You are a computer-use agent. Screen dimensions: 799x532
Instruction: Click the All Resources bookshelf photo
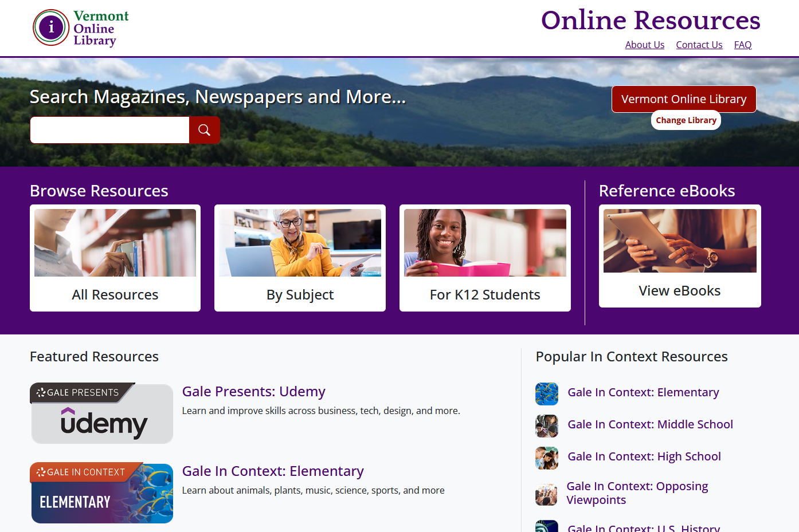(115, 243)
